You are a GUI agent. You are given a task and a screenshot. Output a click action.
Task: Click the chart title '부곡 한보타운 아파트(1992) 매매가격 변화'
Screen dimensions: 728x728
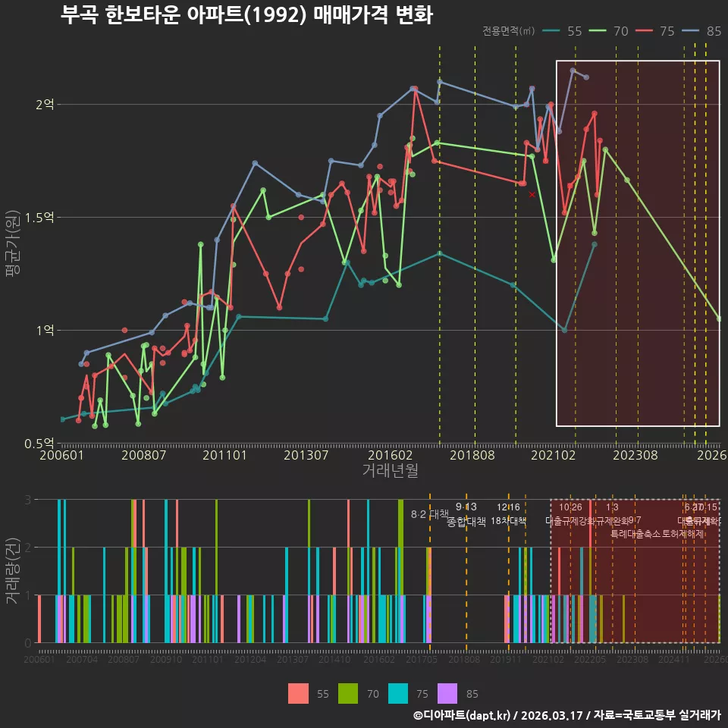[246, 14]
